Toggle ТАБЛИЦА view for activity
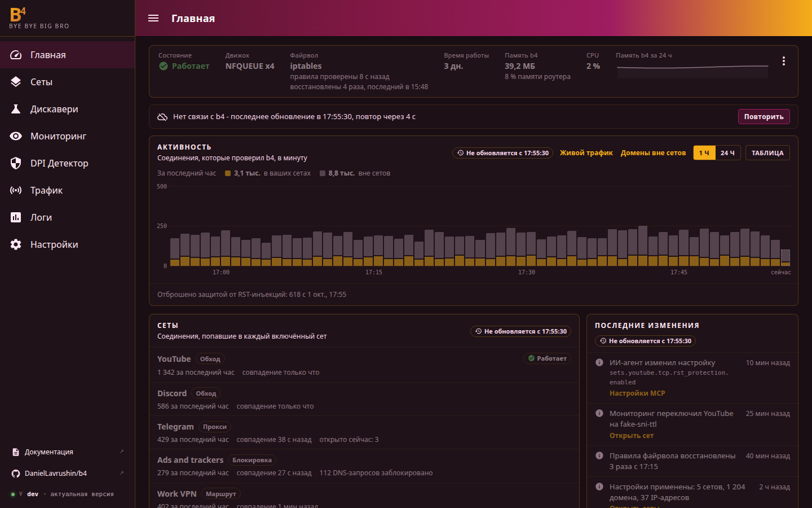Image resolution: width=812 pixels, height=508 pixels. click(767, 153)
